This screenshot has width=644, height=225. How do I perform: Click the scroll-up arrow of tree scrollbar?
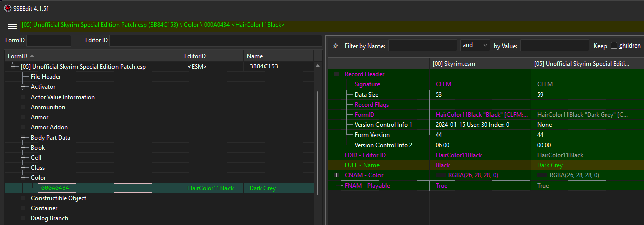318,66
